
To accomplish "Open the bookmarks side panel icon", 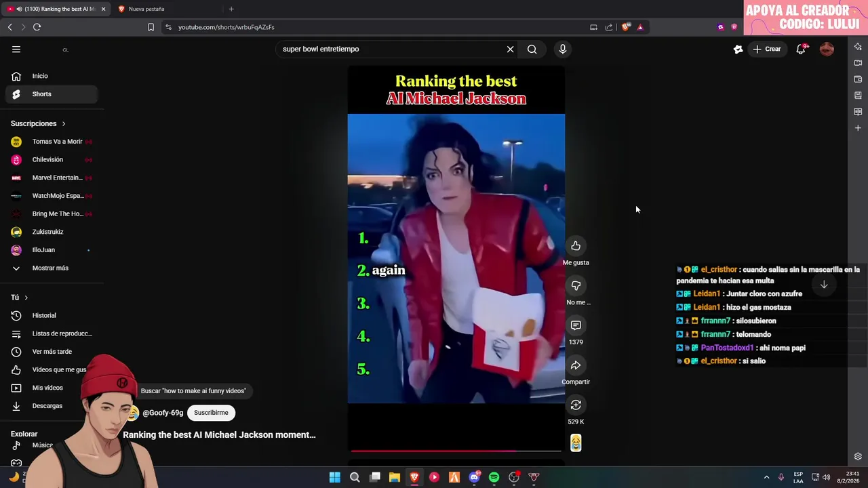I will coord(858,96).
